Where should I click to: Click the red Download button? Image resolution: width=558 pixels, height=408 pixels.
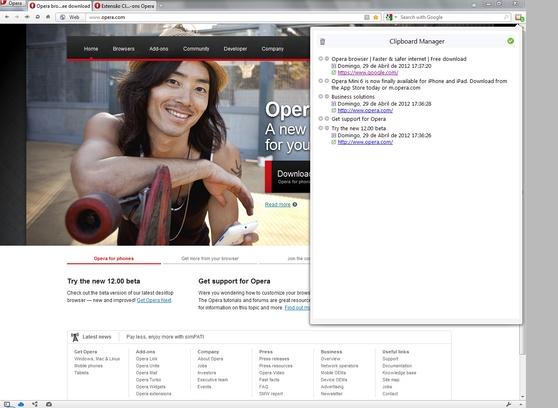tap(288, 177)
